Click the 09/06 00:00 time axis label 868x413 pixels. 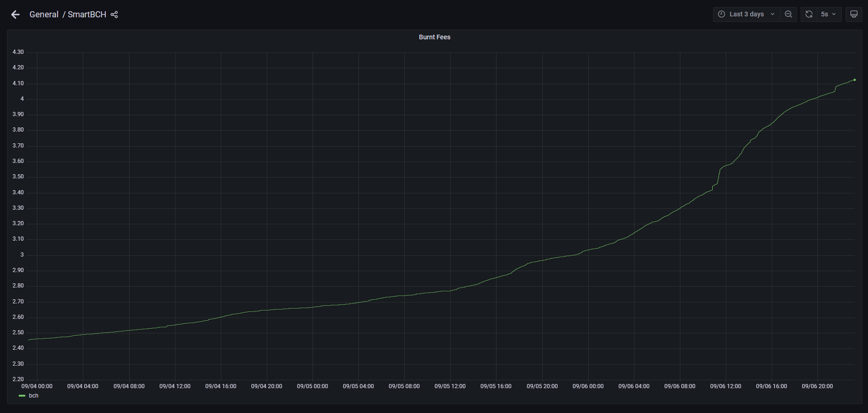[588, 386]
